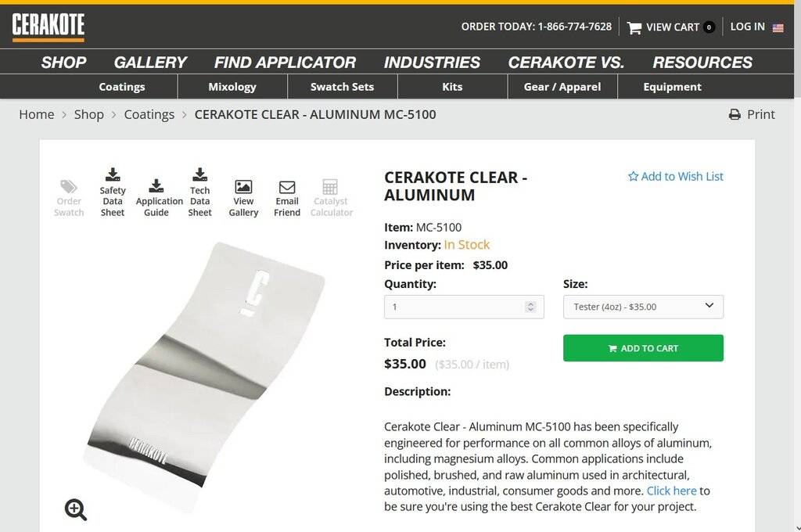Download the Safety Data Sheet

point(113,174)
